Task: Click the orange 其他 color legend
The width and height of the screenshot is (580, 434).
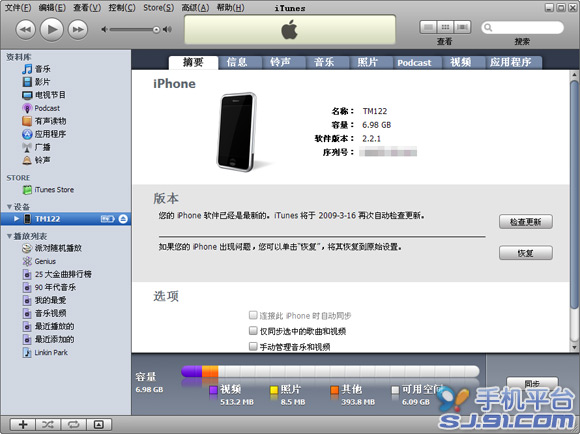Action: 334,390
